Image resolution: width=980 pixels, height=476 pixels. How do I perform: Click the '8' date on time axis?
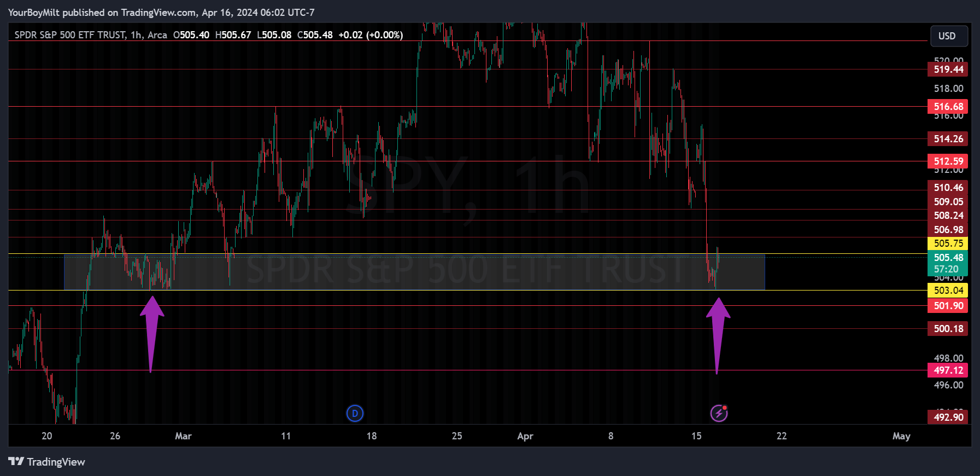pos(611,436)
